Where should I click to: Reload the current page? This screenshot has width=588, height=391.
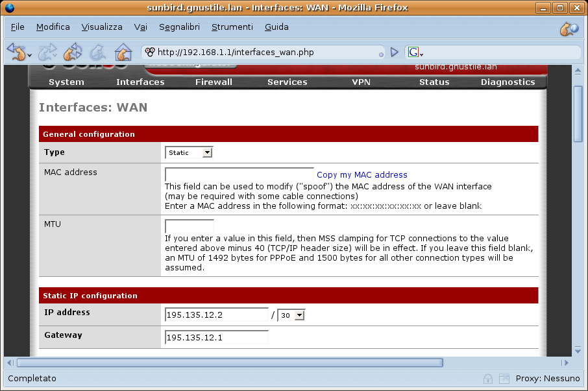click(73, 52)
